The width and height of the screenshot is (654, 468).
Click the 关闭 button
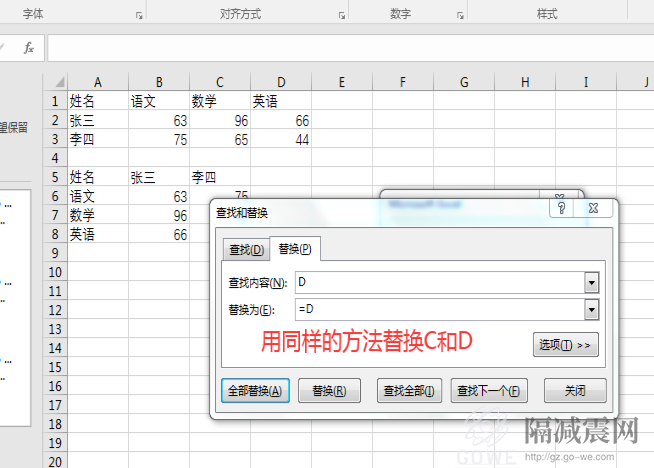click(575, 391)
